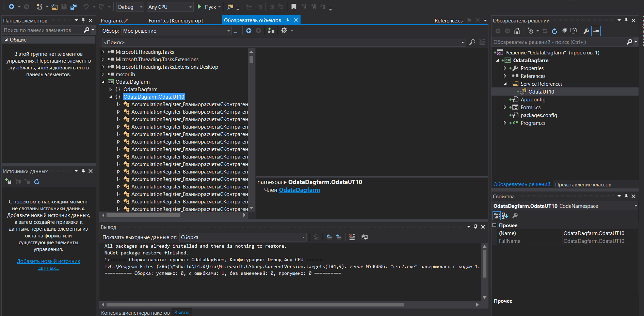644x316 pixels.
Task: Click OdataDagfarm member link in description
Action: tap(300, 190)
